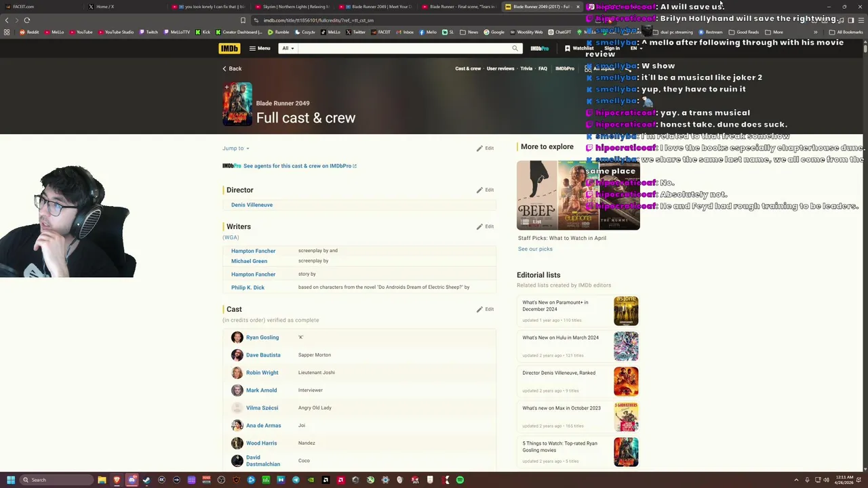Open IMDbPro from header
Image resolution: width=868 pixels, height=488 pixels.
coord(540,48)
